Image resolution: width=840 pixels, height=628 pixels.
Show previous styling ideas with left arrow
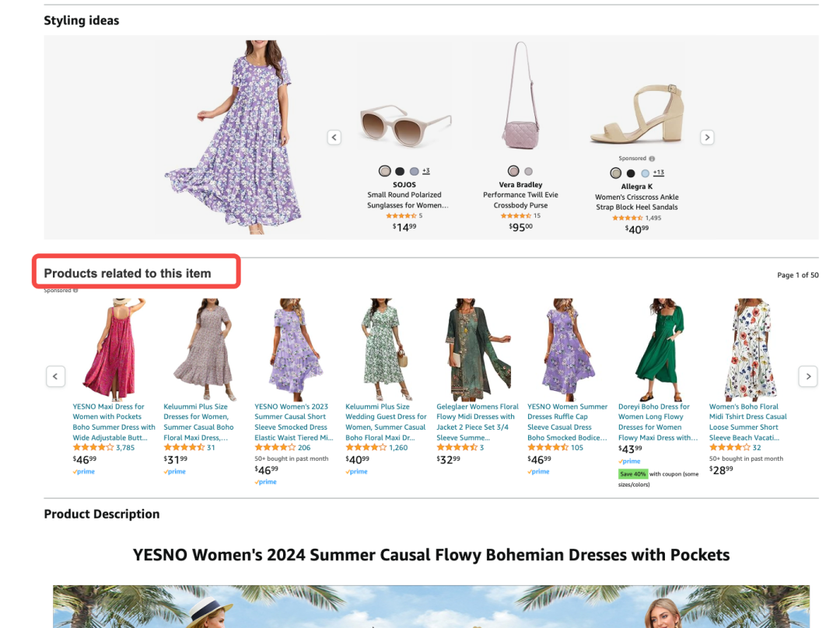tap(334, 138)
